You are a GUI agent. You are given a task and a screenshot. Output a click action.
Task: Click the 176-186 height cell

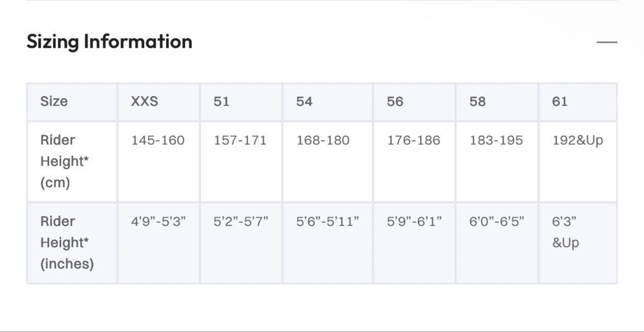coord(413,140)
